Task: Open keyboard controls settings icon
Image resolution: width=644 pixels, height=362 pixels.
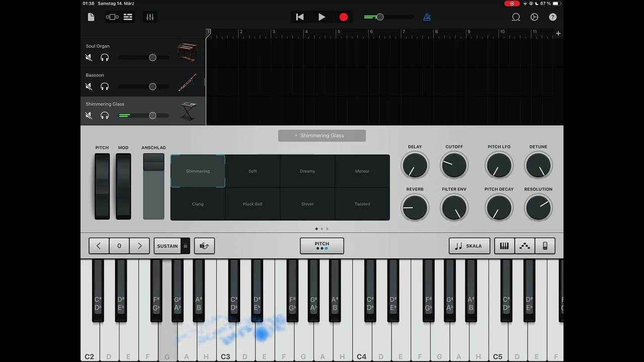Action: point(545,246)
